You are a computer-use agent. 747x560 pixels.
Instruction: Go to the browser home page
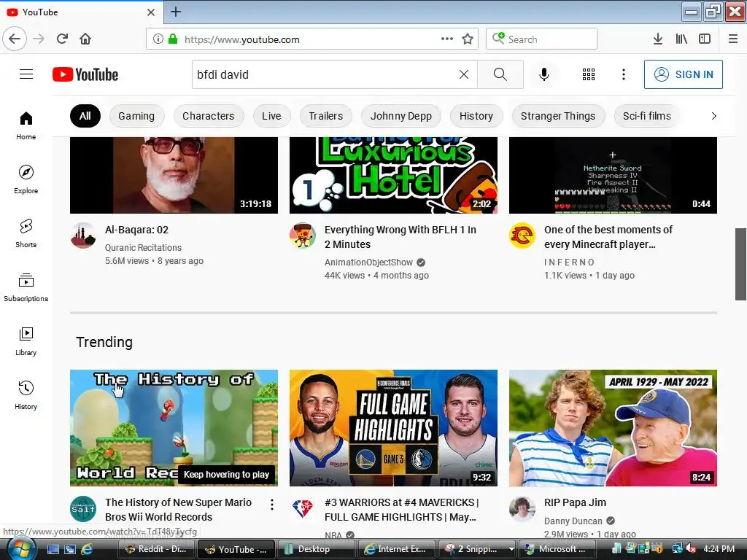pyautogui.click(x=85, y=39)
